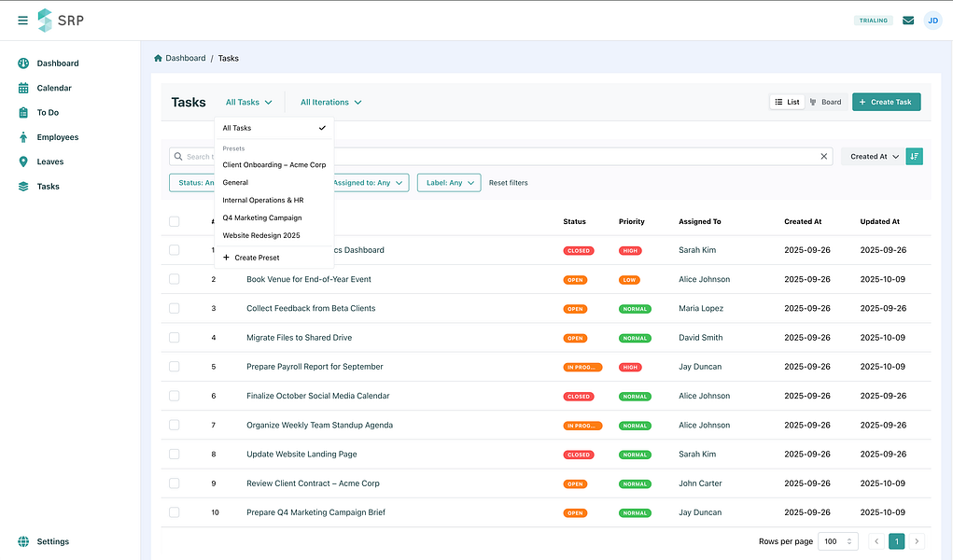Image resolution: width=953 pixels, height=560 pixels.
Task: Clear search with the X icon
Action: 824,157
